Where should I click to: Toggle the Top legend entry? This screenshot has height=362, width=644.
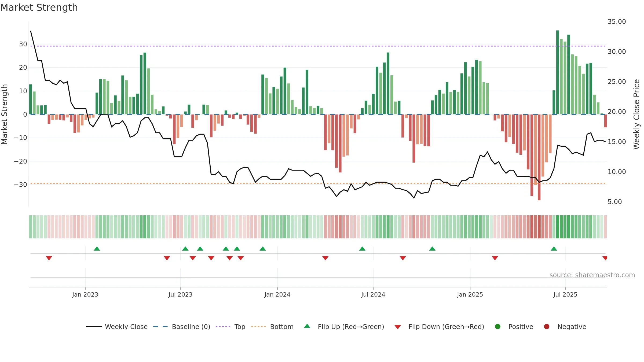230,327
